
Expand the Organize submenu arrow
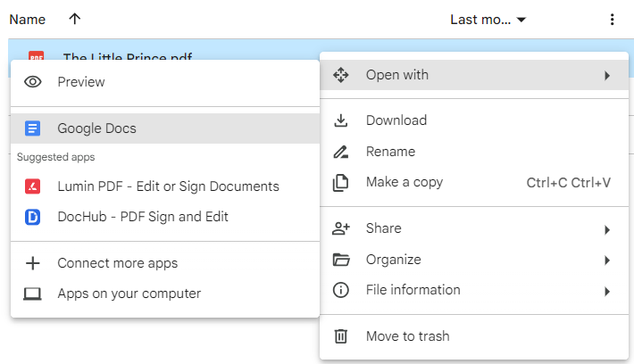point(607,261)
